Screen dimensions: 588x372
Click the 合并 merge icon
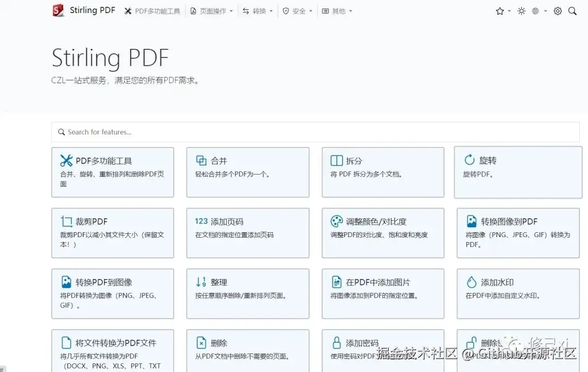point(201,161)
